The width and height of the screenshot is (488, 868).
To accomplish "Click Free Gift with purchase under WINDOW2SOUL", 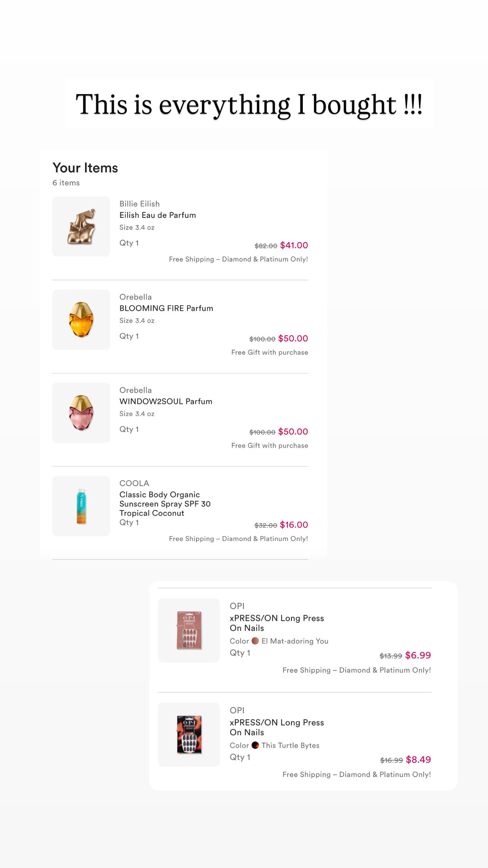I will (x=270, y=446).
